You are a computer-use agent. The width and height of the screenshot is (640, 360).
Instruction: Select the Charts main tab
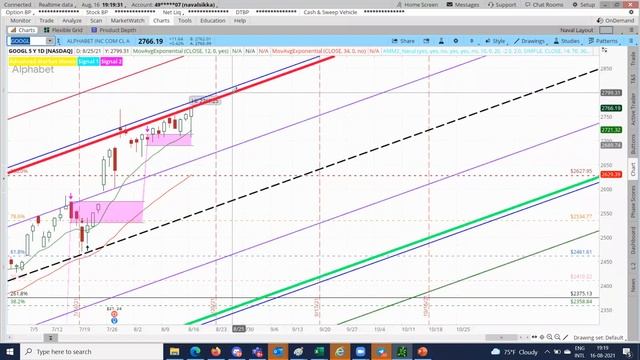coord(161,20)
